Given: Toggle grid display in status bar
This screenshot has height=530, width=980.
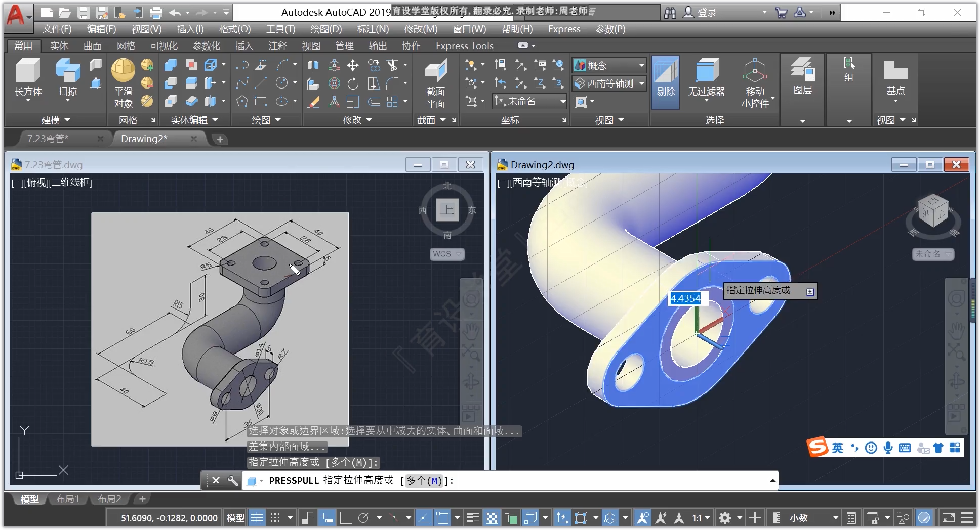Looking at the screenshot, I should [257, 518].
